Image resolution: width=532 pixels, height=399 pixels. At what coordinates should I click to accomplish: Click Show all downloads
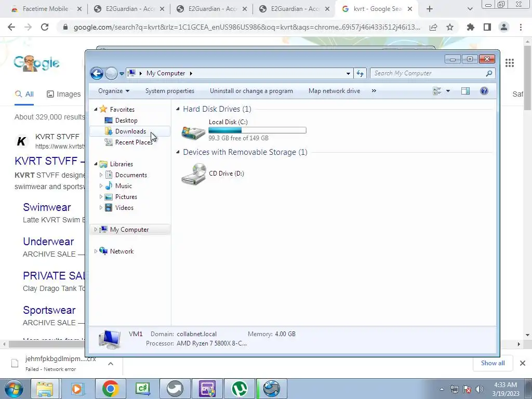tap(493, 363)
